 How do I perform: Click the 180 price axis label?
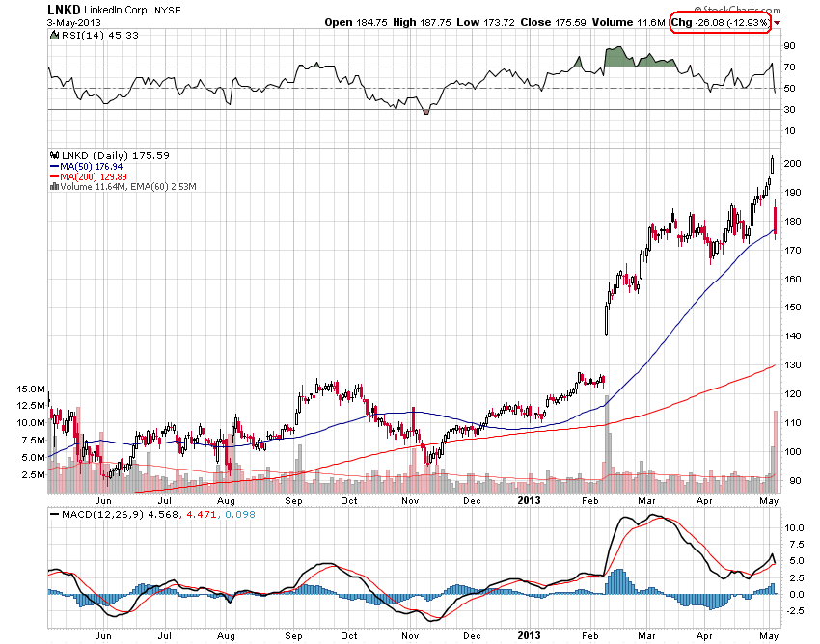[x=792, y=222]
